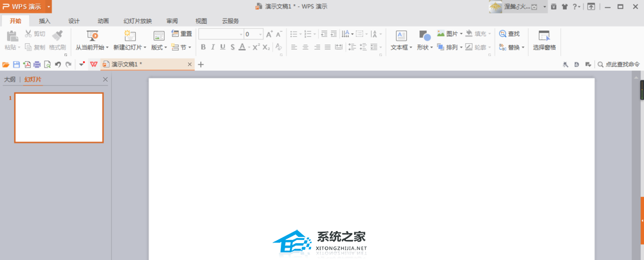Toggle superscript X² formatting
The width and height of the screenshot is (644, 260).
tap(256, 47)
